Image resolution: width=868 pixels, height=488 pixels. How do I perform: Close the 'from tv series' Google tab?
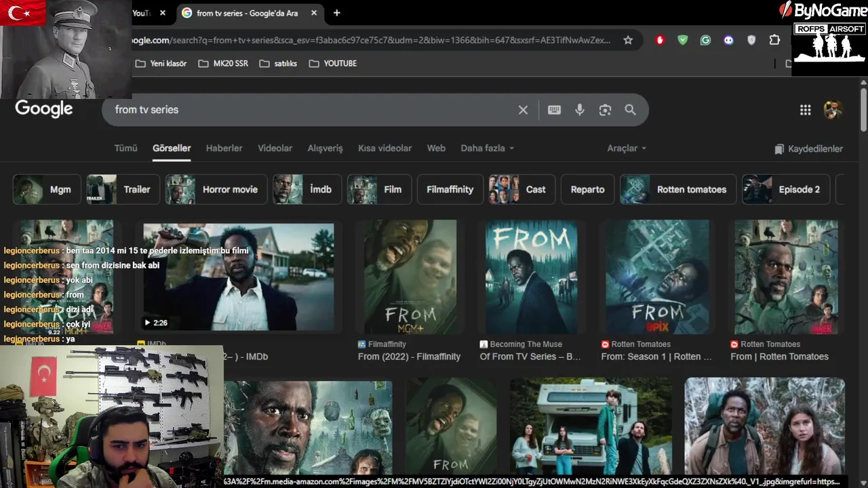pos(313,13)
